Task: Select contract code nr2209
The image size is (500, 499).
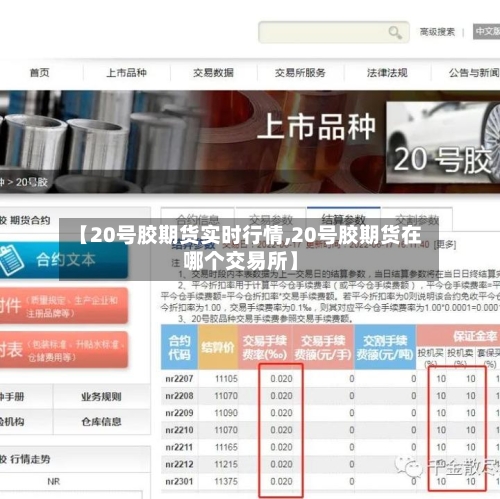Action: pyautogui.click(x=179, y=413)
